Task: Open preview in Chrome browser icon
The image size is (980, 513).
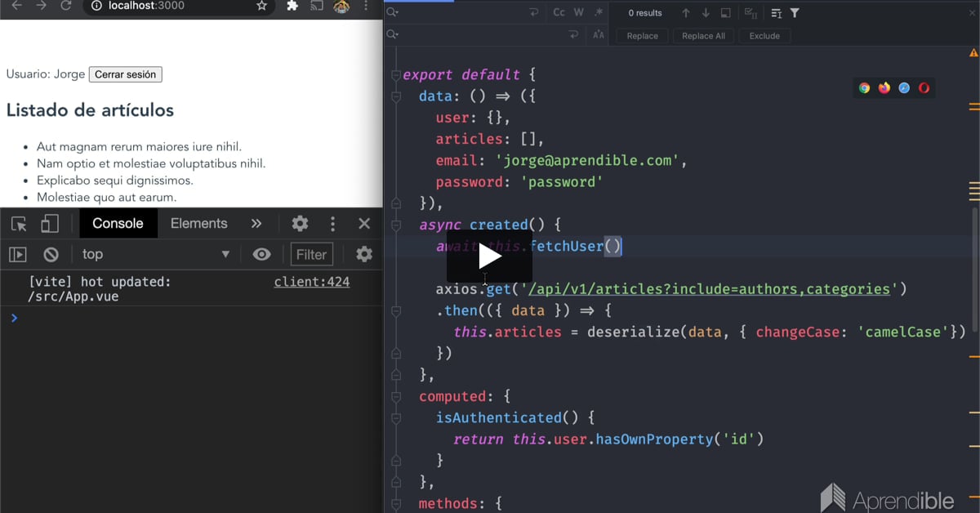Action: pyautogui.click(x=865, y=88)
